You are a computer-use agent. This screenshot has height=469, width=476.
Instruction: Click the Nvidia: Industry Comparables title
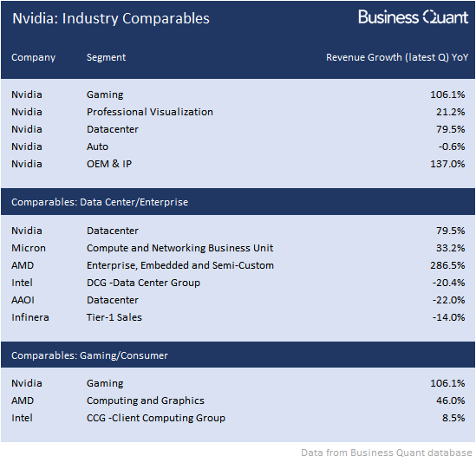(x=111, y=18)
